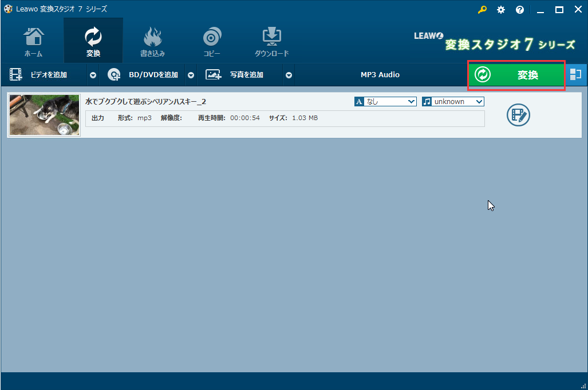Expand the BD/DVDを追加 dropdown arrow
This screenshot has height=390, width=588.
(191, 75)
